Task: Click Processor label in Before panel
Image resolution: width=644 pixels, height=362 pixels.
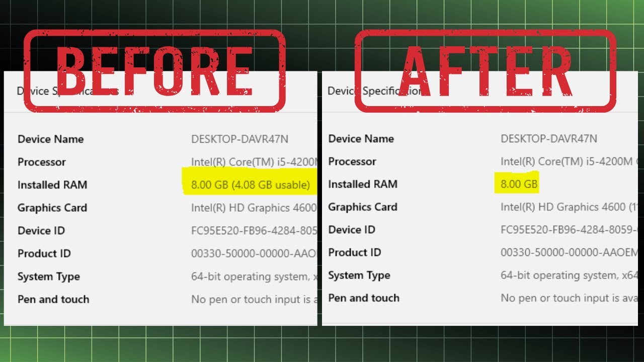Action: (x=42, y=162)
